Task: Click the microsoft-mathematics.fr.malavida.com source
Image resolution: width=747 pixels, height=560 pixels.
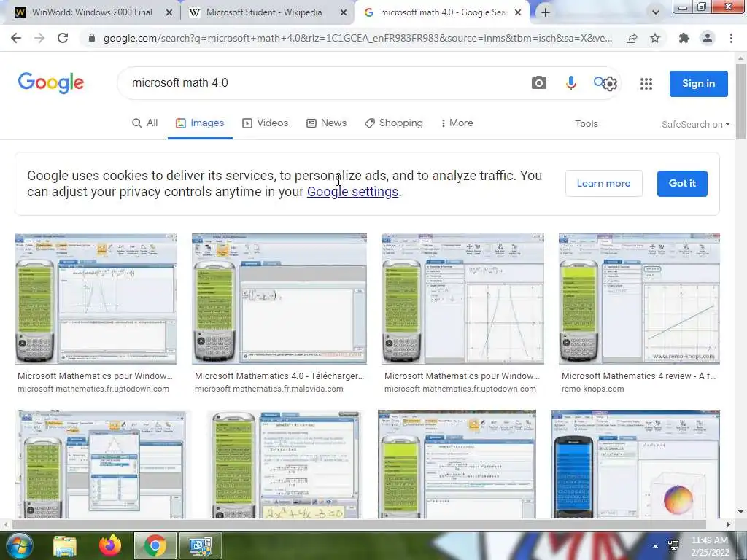Action: [x=268, y=389]
